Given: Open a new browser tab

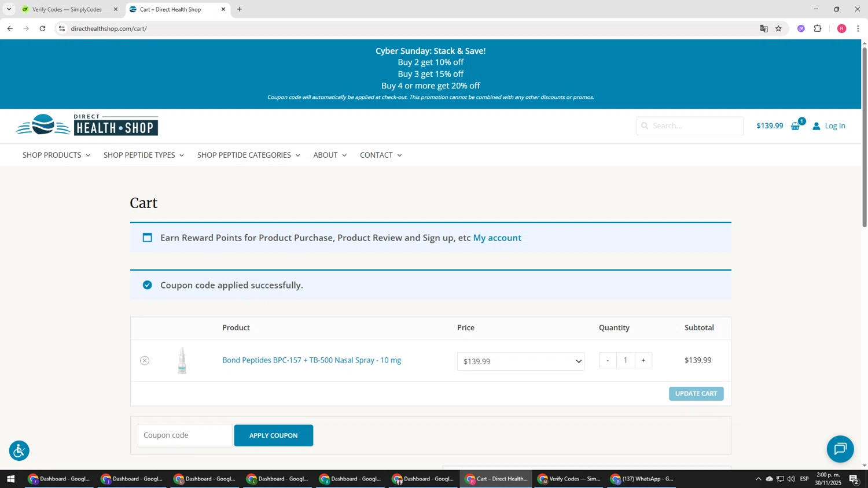Looking at the screenshot, I should coord(240,9).
